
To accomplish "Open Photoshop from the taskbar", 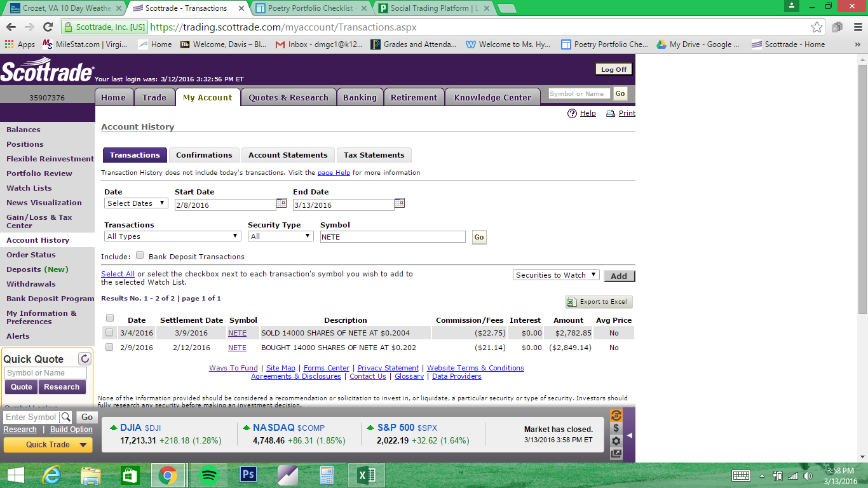I will click(x=248, y=475).
